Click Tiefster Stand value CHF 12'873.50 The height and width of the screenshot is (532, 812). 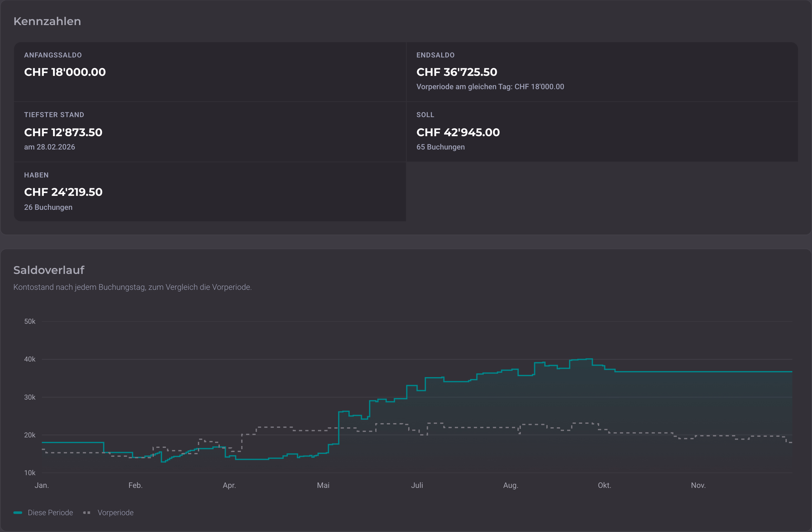[x=63, y=132]
